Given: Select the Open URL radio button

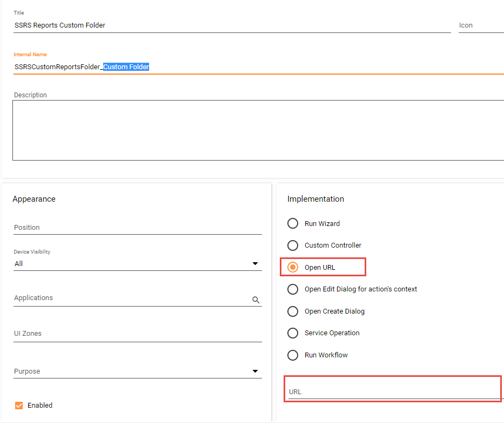Looking at the screenshot, I should (293, 268).
